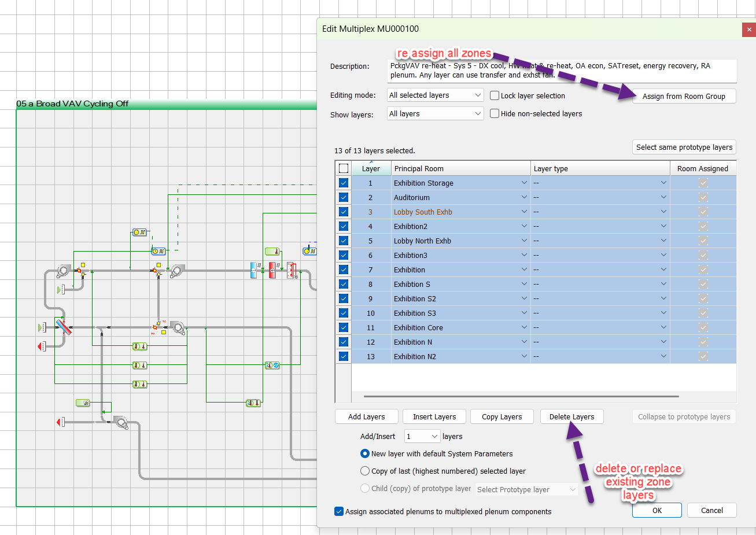Image resolution: width=756 pixels, height=535 pixels.
Task: Click the green temperature sensor above heating coil
Action: [272, 252]
